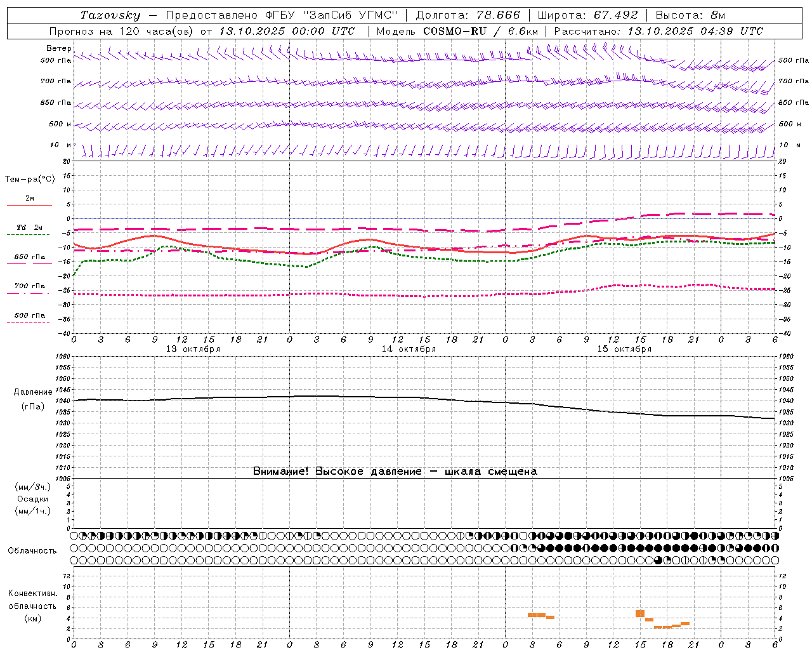Click the station name Tazovsky in header
The width and height of the screenshot is (812, 650).
pos(110,15)
